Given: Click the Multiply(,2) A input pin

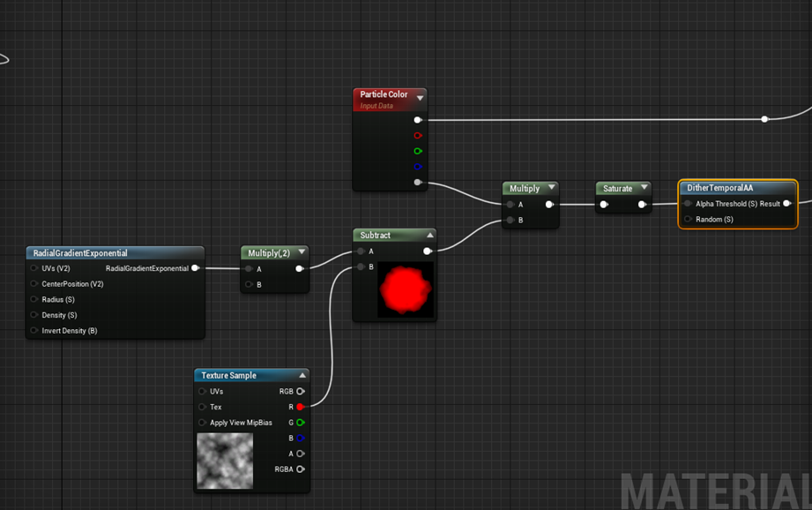Looking at the screenshot, I should pos(250,268).
